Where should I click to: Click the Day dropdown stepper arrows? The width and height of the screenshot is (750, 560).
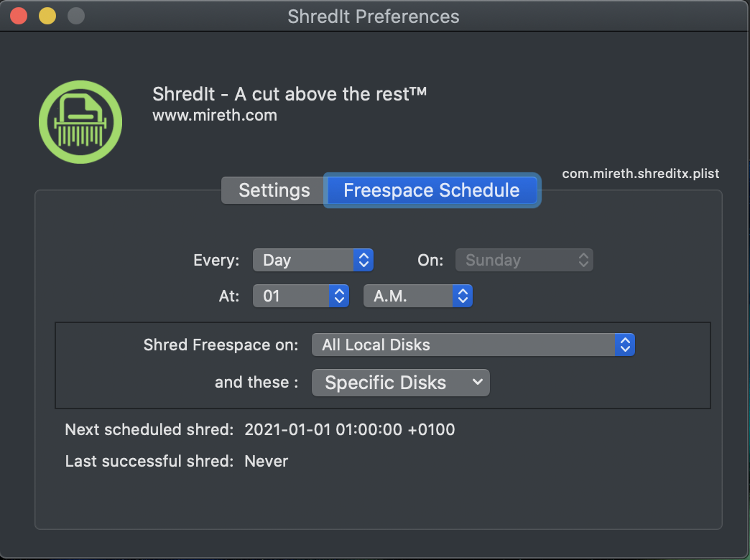pos(364,260)
